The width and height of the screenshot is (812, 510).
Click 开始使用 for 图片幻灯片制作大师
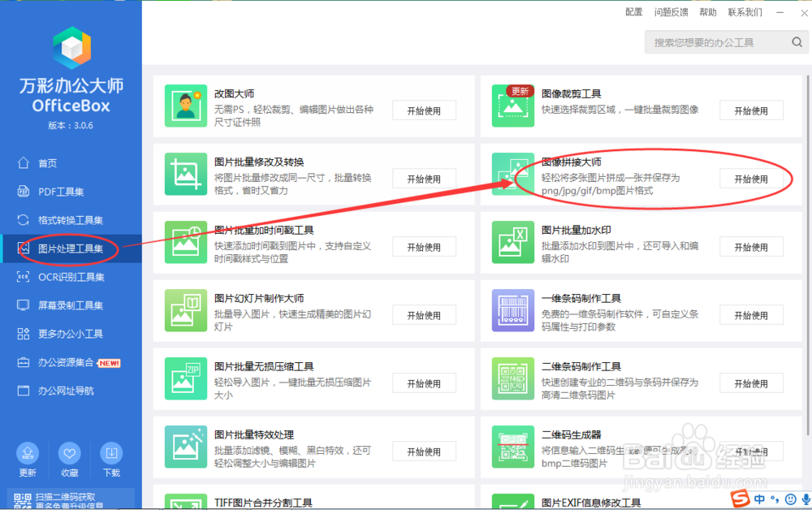click(424, 315)
